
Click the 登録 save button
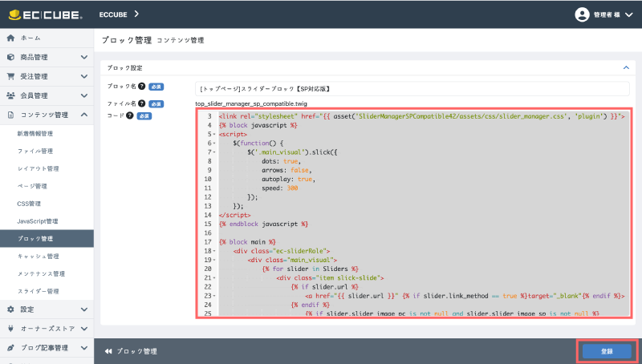(x=607, y=351)
